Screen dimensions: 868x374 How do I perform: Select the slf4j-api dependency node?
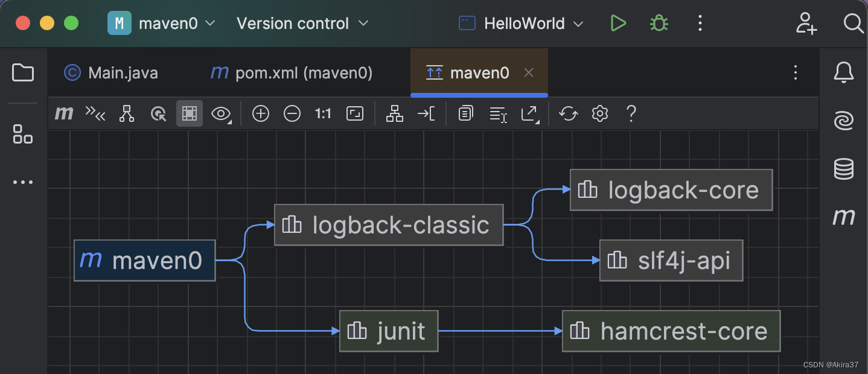point(671,261)
